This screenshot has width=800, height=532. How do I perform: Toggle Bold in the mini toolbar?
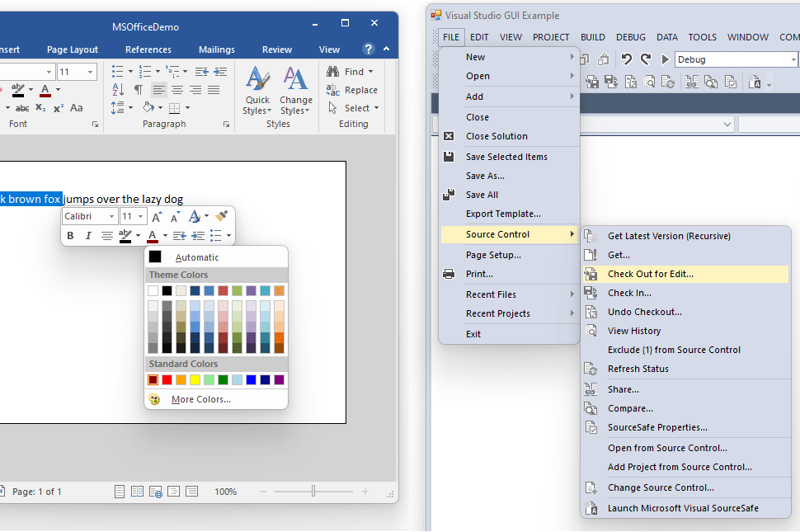(70, 236)
